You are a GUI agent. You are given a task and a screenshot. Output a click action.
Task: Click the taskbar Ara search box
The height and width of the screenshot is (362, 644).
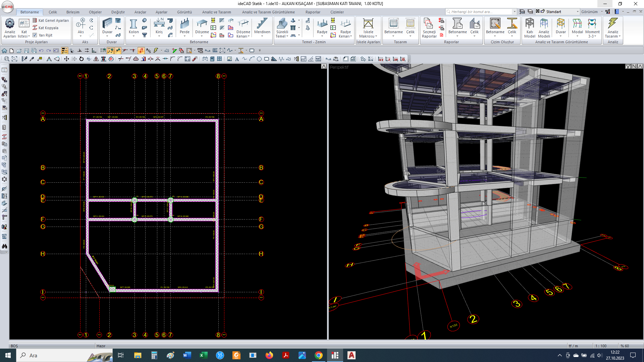tap(65, 355)
